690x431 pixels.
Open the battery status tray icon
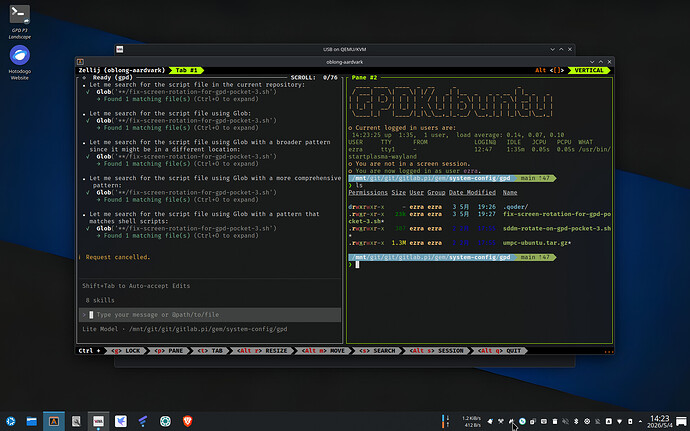[630, 421]
